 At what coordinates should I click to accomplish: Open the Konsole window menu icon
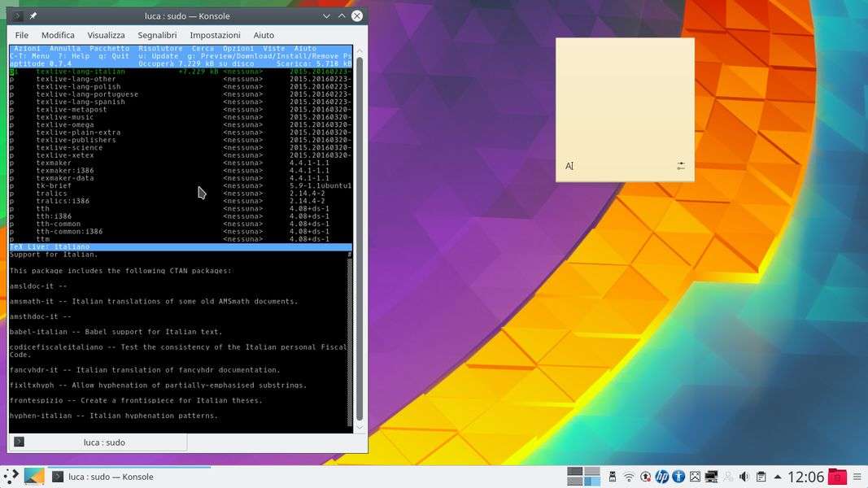18,15
